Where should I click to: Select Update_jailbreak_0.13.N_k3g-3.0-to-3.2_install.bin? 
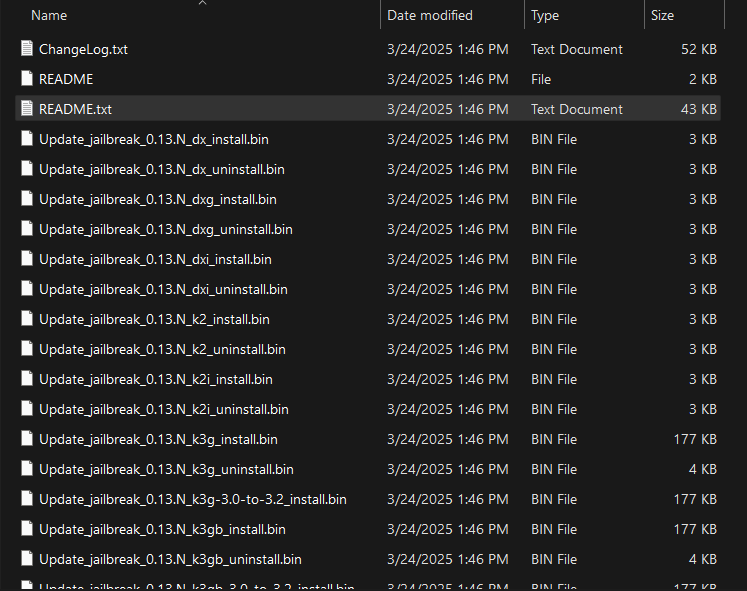[x=193, y=499]
